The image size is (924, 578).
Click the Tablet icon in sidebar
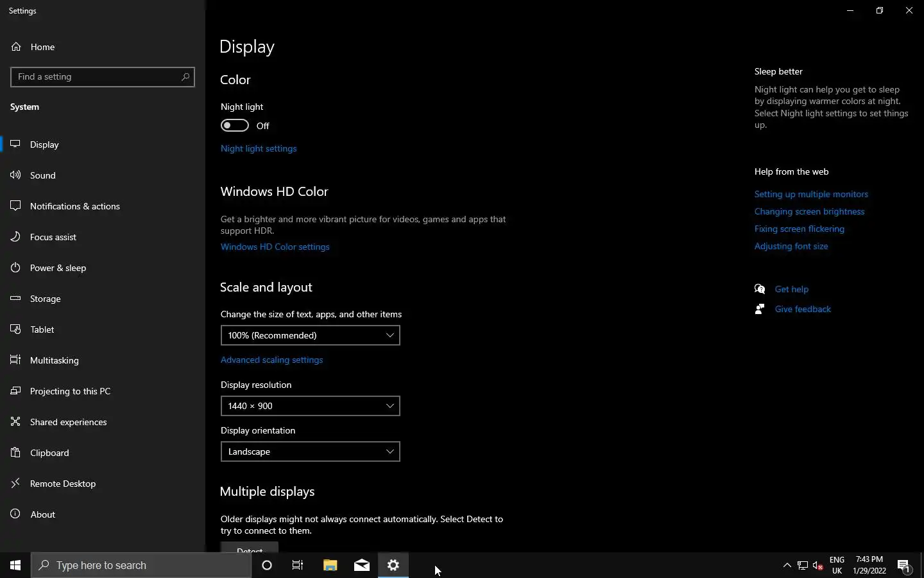tap(15, 329)
